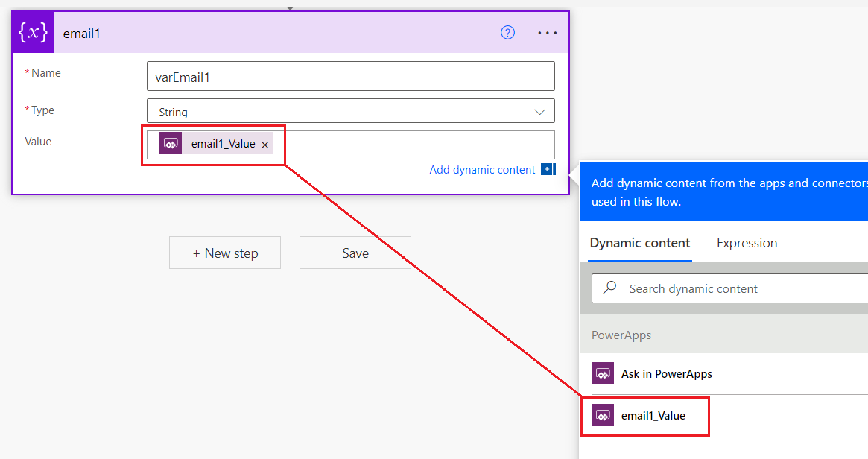
Task: Switch to the Expression tab
Action: 747,243
